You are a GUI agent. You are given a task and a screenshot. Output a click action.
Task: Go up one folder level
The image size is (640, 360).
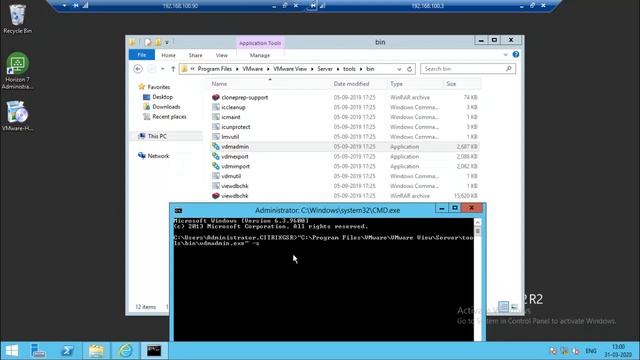click(x=173, y=69)
